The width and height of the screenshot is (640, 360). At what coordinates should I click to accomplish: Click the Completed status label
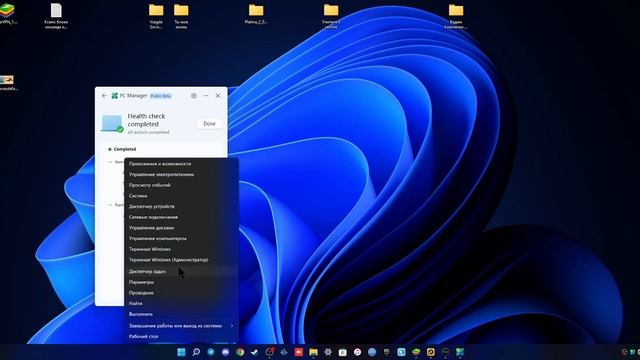point(125,149)
